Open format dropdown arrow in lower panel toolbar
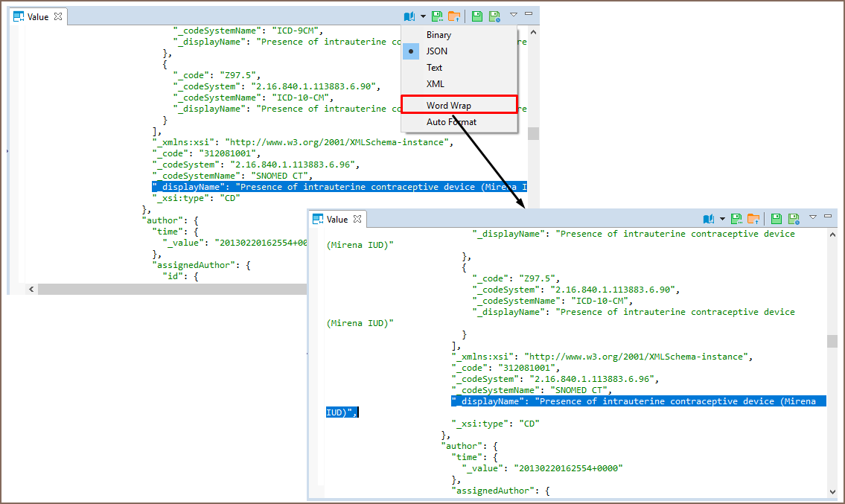 point(722,218)
